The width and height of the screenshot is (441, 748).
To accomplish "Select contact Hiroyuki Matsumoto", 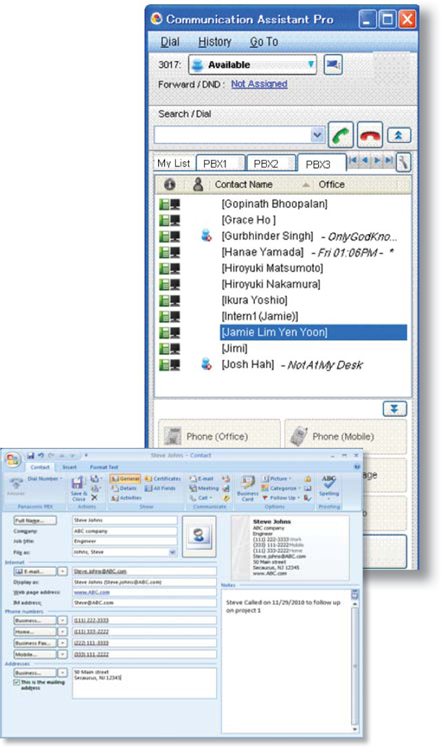I will point(272,268).
